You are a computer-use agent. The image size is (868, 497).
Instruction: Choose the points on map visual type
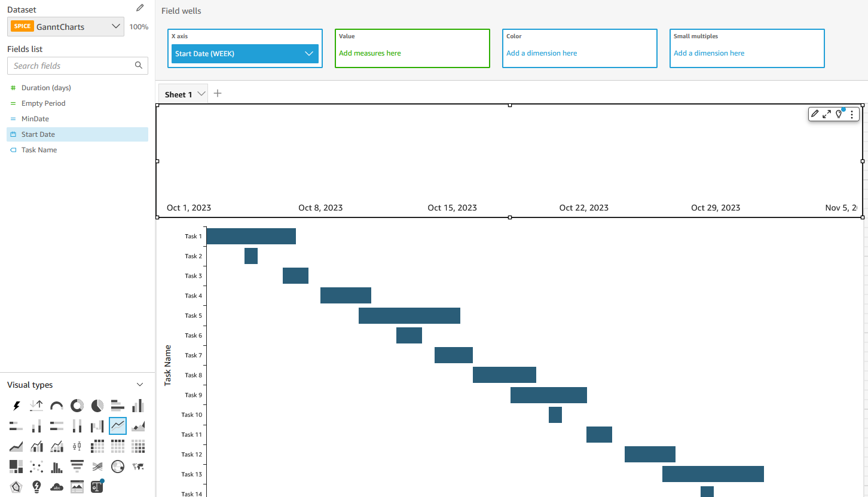tap(117, 467)
